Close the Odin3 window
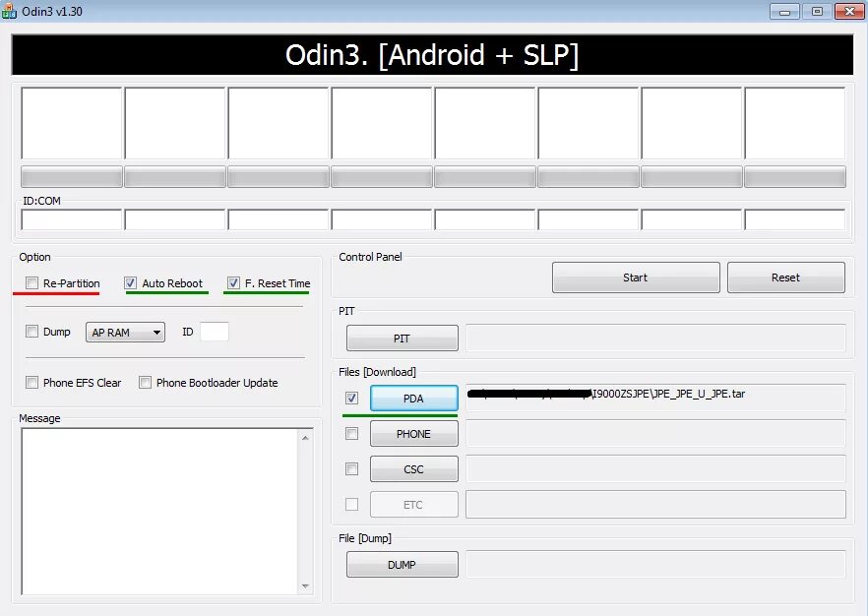The image size is (868, 616). point(849,11)
